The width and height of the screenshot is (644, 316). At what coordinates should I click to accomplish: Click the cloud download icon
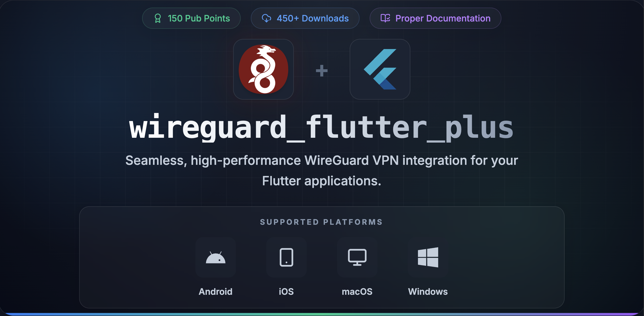[x=267, y=18]
